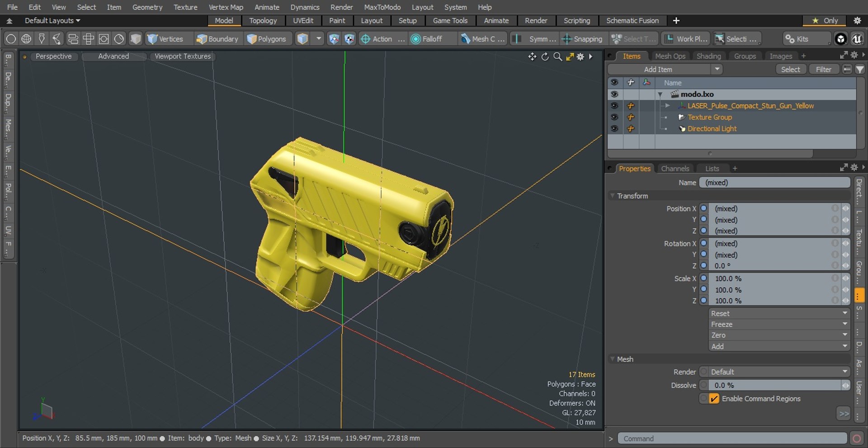Click the viewport rotate icon
The width and height of the screenshot is (868, 448).
pos(545,57)
